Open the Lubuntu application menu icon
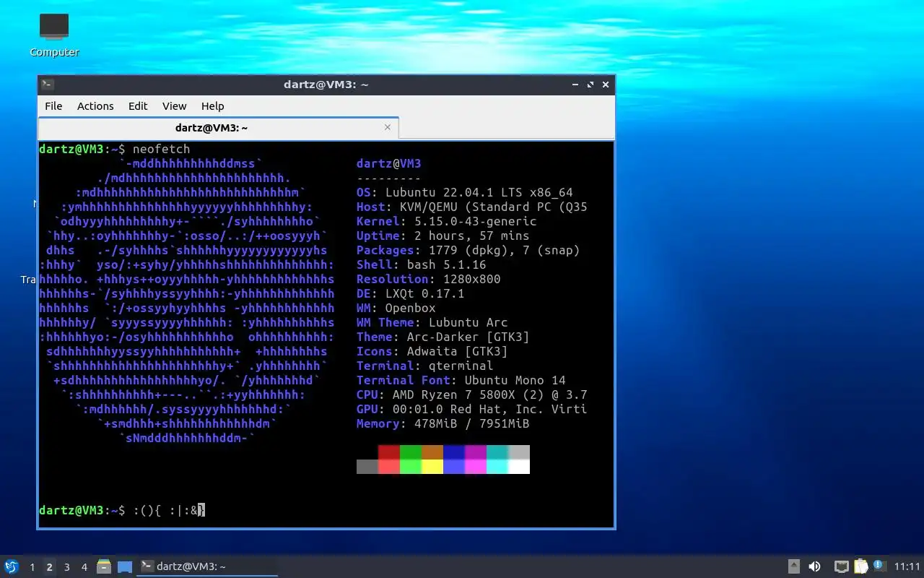 pyautogui.click(x=12, y=566)
